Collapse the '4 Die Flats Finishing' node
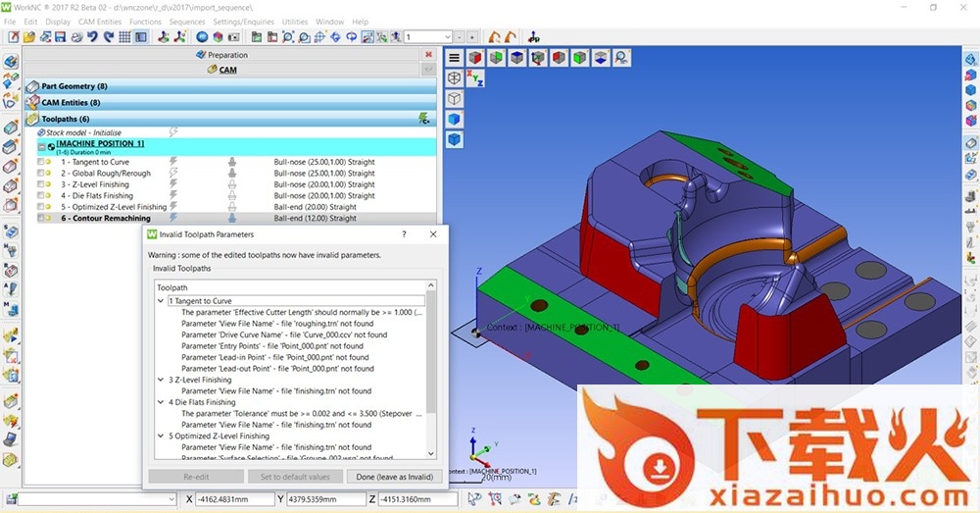 (x=161, y=402)
